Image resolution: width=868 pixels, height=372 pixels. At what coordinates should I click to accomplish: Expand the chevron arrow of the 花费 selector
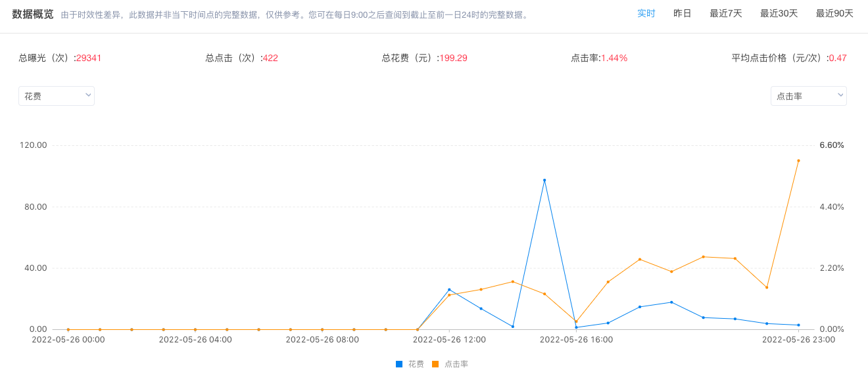pos(88,95)
